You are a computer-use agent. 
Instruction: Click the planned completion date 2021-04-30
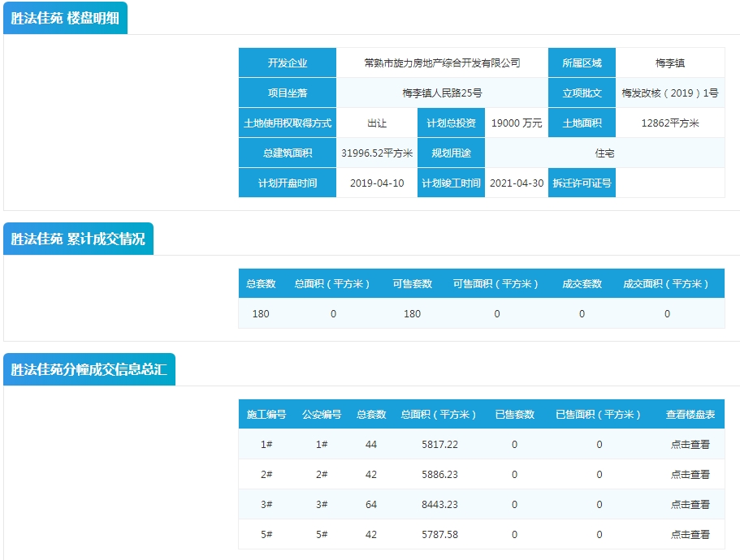click(517, 183)
